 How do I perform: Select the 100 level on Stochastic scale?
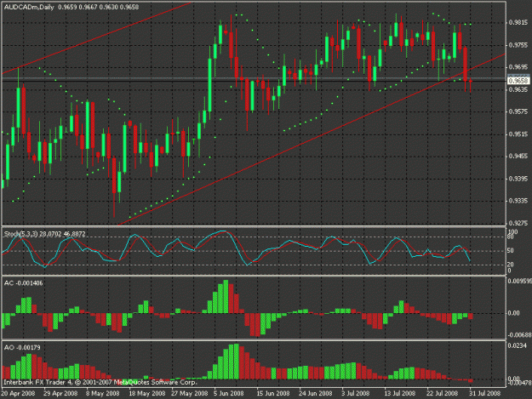(x=513, y=232)
